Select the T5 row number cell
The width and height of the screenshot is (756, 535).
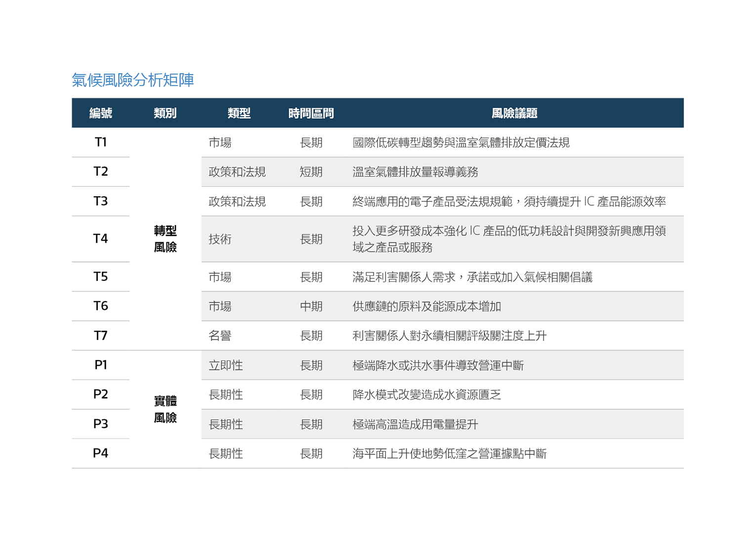point(101,277)
